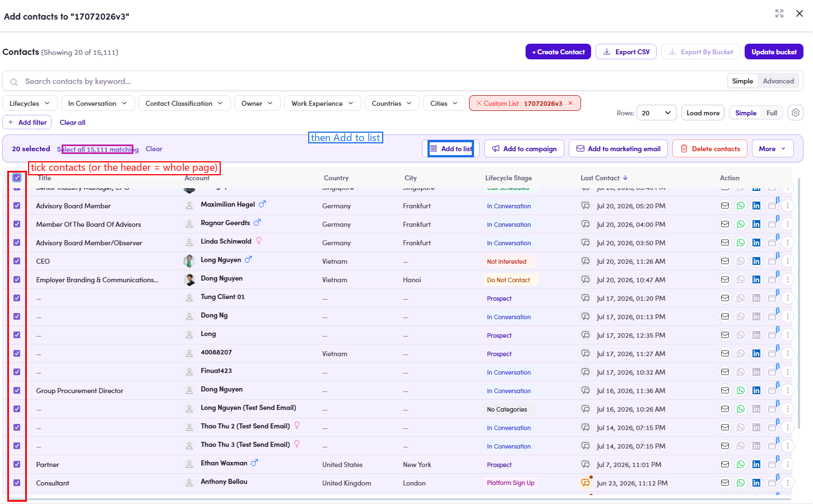Change the Rows count dropdown showing 20

click(x=657, y=113)
